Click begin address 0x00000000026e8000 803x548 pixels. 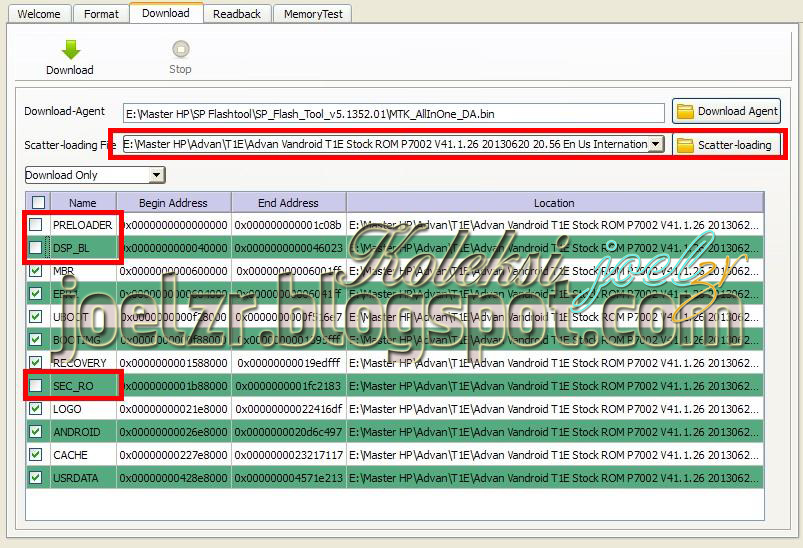174,432
